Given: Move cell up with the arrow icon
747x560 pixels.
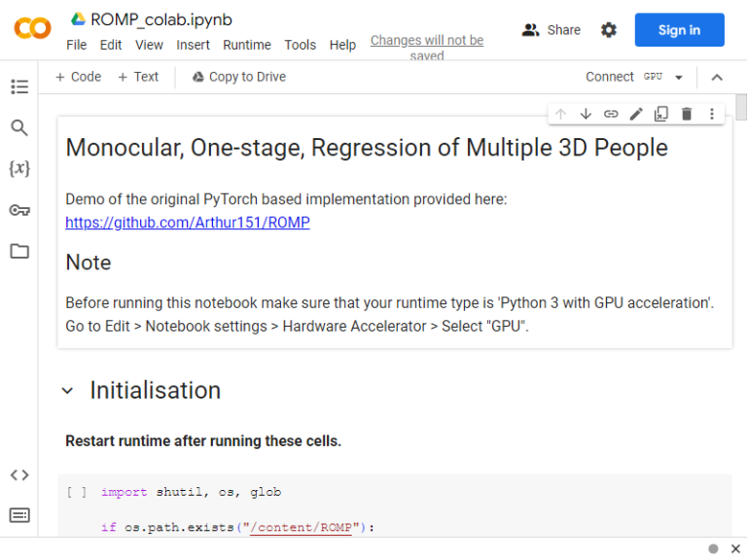Looking at the screenshot, I should point(560,114).
